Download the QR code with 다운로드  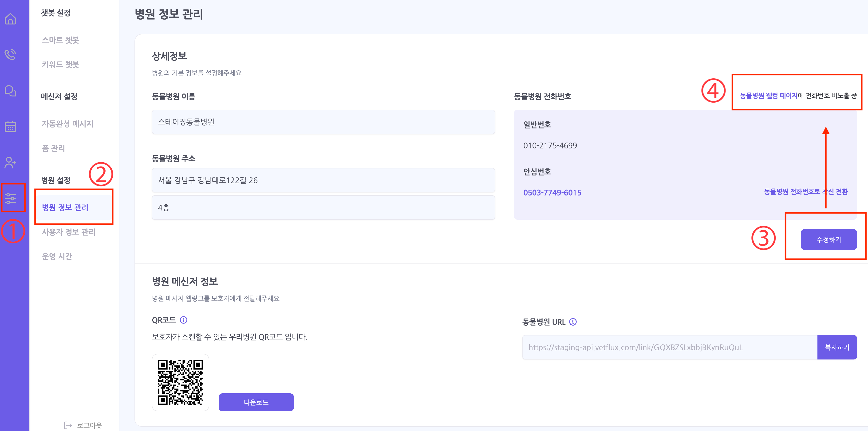256,402
